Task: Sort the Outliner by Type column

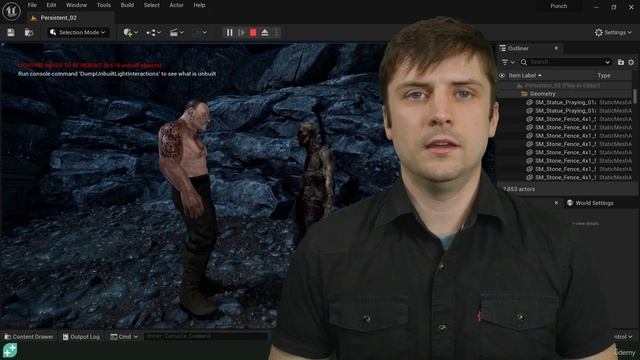Action: tap(604, 76)
